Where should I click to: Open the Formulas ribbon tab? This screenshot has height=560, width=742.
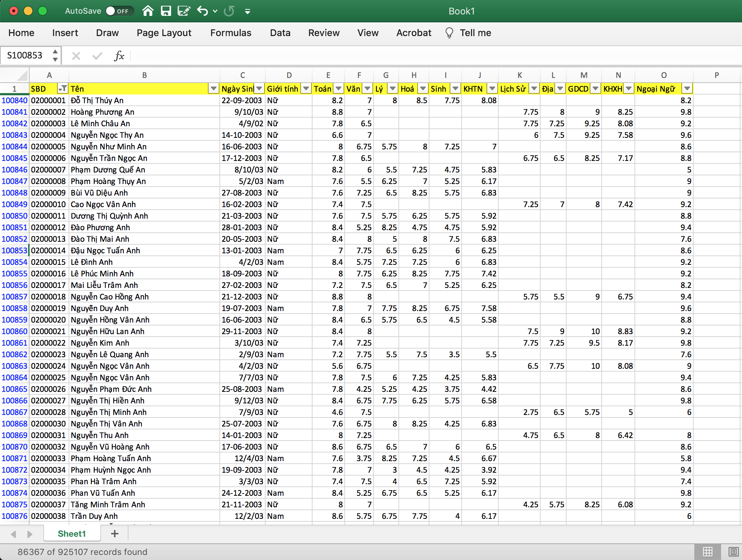(x=231, y=33)
